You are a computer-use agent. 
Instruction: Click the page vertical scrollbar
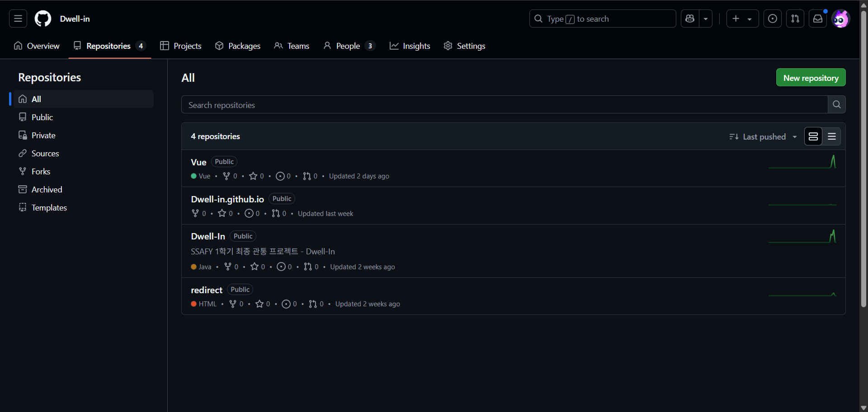point(864,158)
